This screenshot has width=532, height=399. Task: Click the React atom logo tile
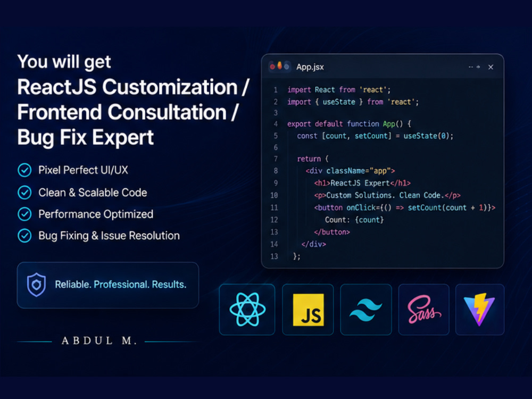[x=247, y=310]
